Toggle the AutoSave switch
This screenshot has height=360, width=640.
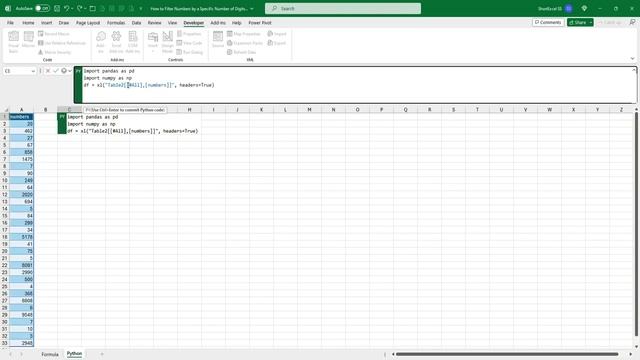point(42,8)
